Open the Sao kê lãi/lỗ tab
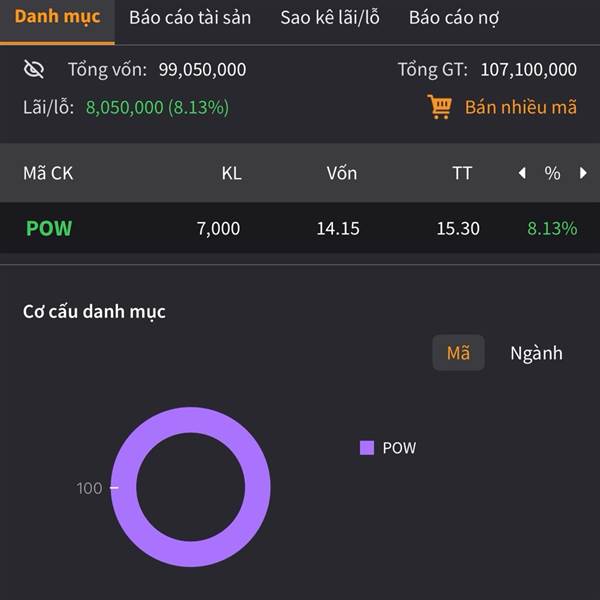Viewport: 600px width, 600px height. (330, 18)
